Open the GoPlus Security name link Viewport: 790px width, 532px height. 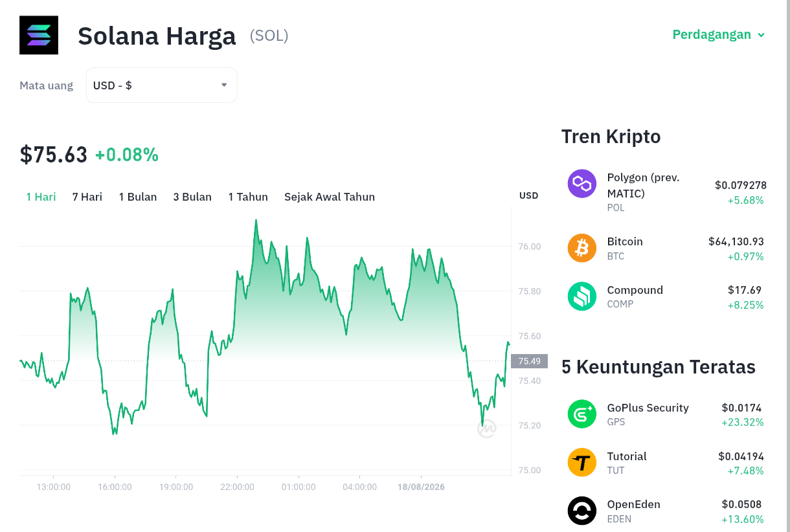pyautogui.click(x=648, y=408)
